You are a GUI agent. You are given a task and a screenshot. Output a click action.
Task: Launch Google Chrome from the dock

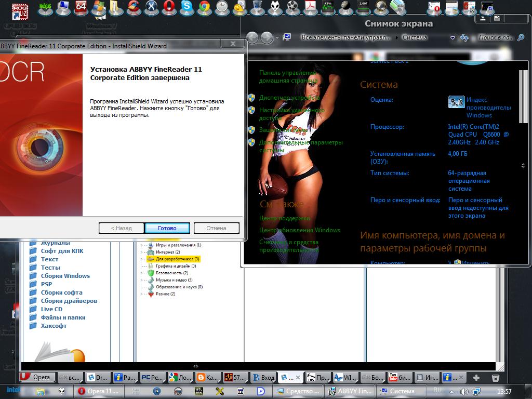click(x=205, y=7)
